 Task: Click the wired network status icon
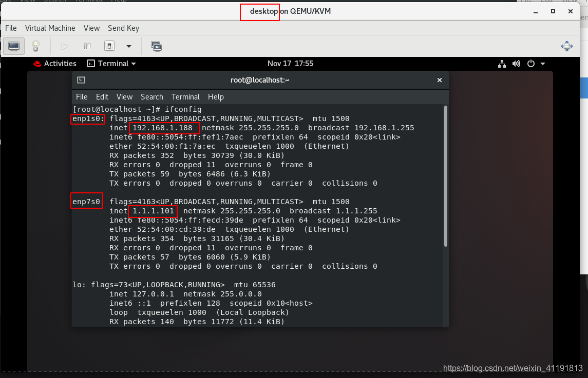[x=502, y=64]
